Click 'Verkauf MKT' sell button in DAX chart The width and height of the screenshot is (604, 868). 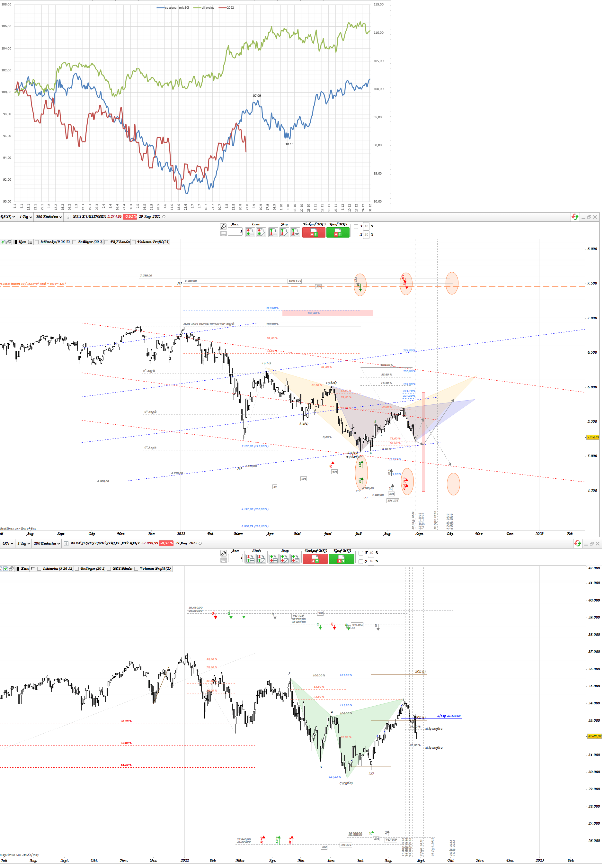tap(314, 232)
